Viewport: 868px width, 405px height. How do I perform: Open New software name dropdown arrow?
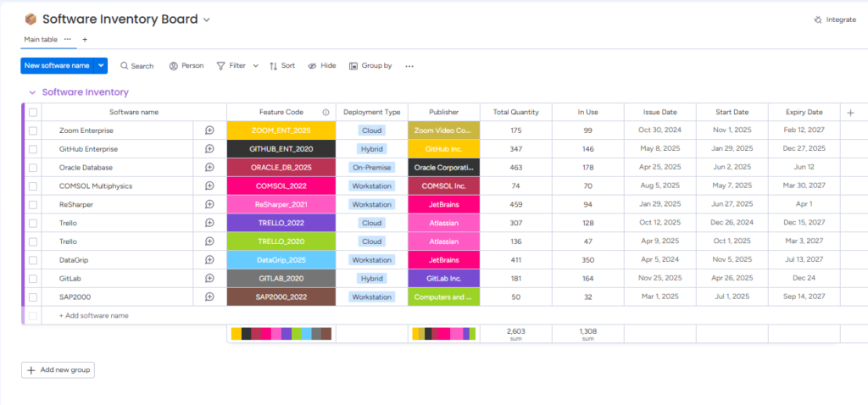[102, 65]
